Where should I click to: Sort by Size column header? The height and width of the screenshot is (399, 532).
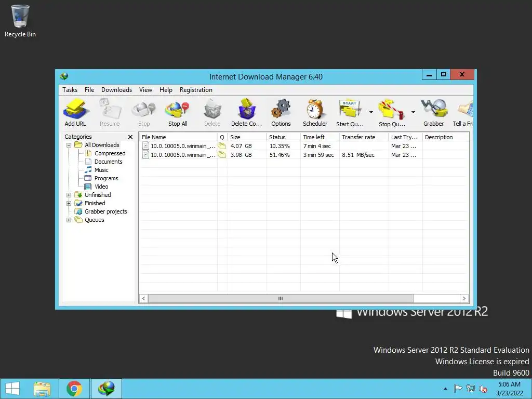click(247, 137)
